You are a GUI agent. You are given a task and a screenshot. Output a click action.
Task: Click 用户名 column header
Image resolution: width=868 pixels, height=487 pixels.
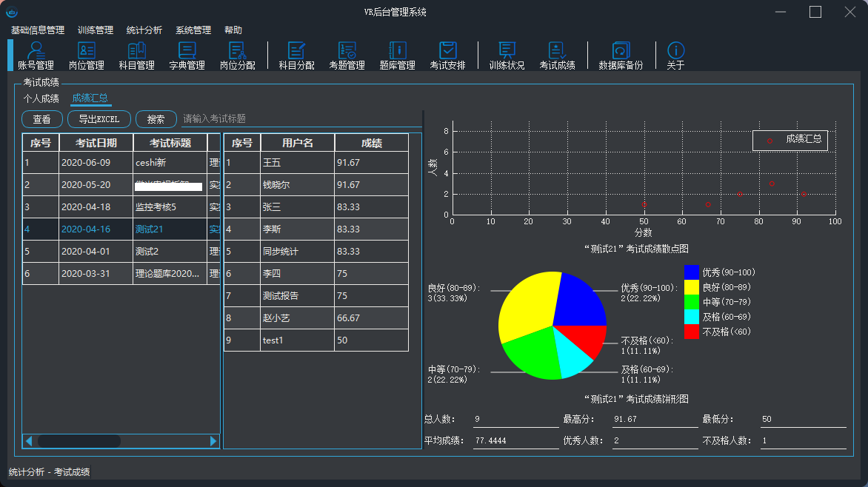pyautogui.click(x=298, y=143)
